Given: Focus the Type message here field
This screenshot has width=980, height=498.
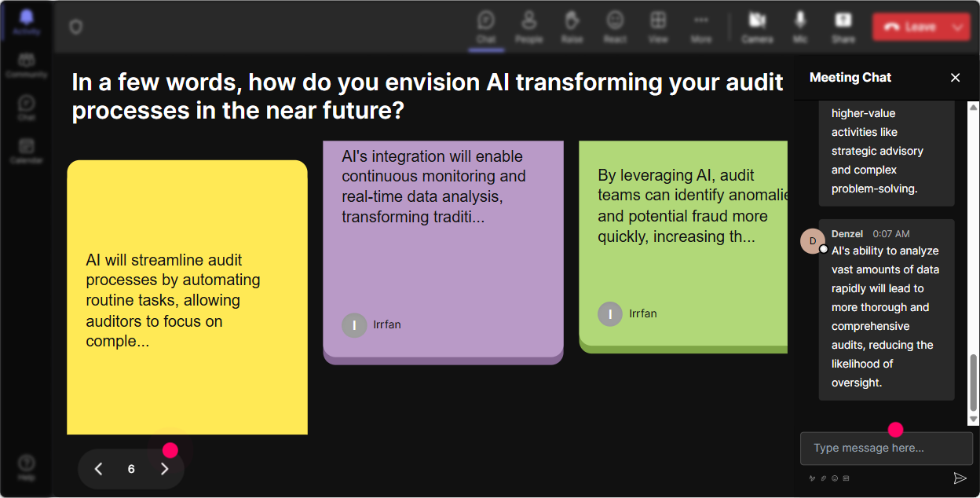Looking at the screenshot, I should point(887,448).
